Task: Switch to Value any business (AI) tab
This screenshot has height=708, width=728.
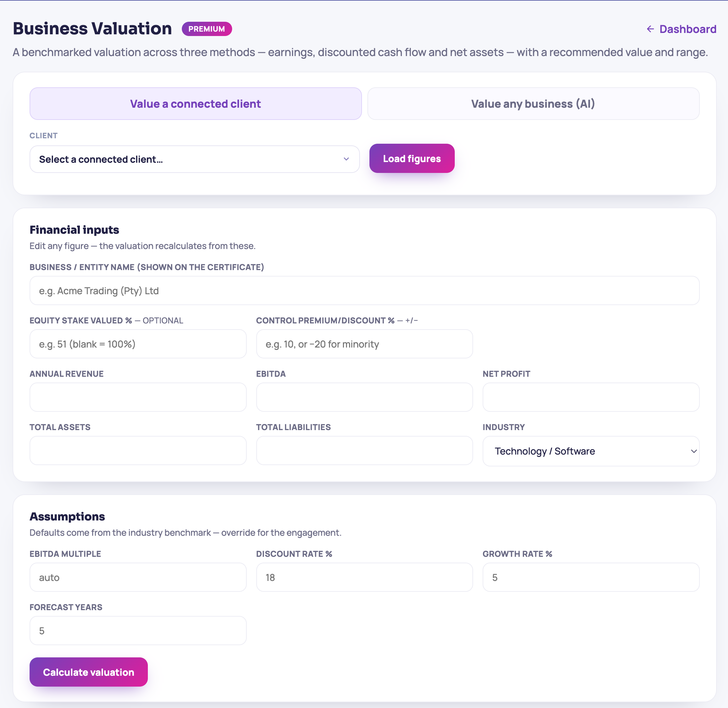Action: 533,104
